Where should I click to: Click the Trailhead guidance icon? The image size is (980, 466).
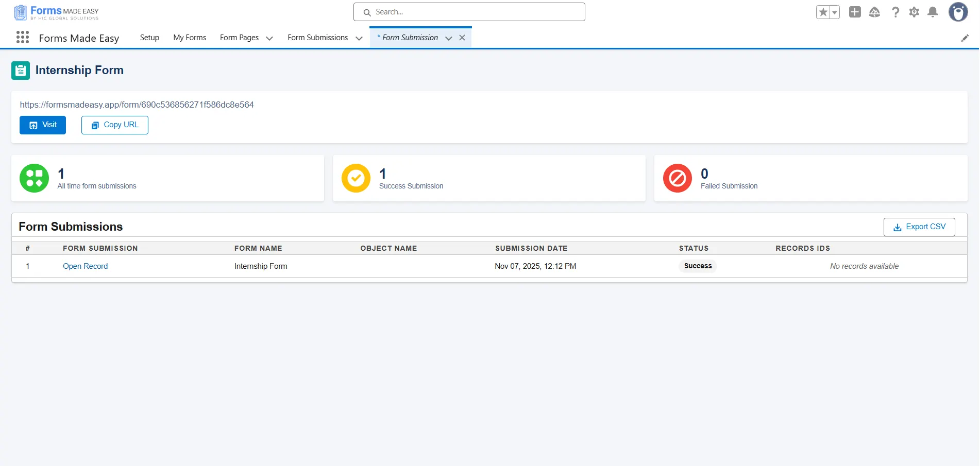tap(874, 12)
